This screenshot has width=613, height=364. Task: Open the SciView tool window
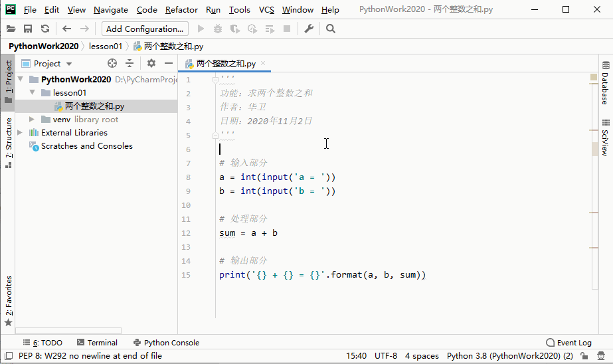coord(605,137)
